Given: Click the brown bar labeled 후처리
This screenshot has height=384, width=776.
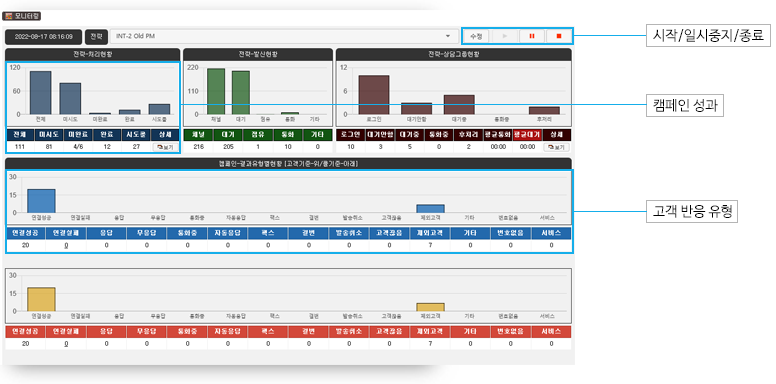Looking at the screenshot, I should point(544,111).
